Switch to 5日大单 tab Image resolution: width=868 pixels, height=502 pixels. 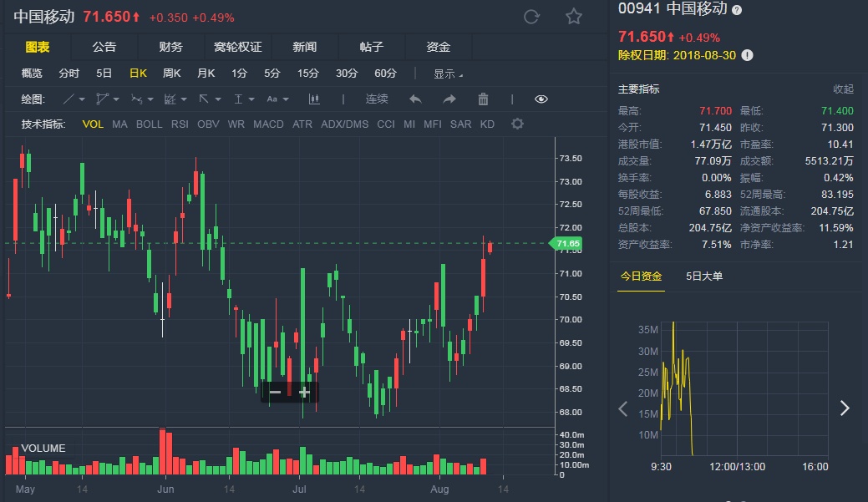click(x=704, y=276)
